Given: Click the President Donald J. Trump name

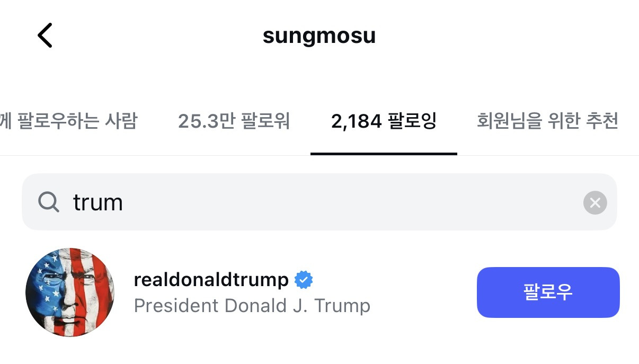Looking at the screenshot, I should coord(252,306).
